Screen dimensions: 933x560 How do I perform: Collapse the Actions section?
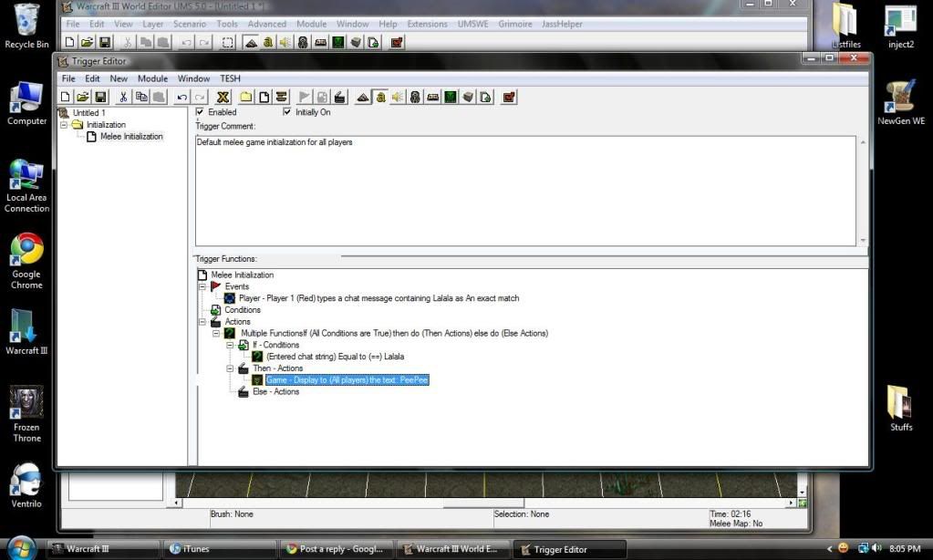pyautogui.click(x=202, y=322)
